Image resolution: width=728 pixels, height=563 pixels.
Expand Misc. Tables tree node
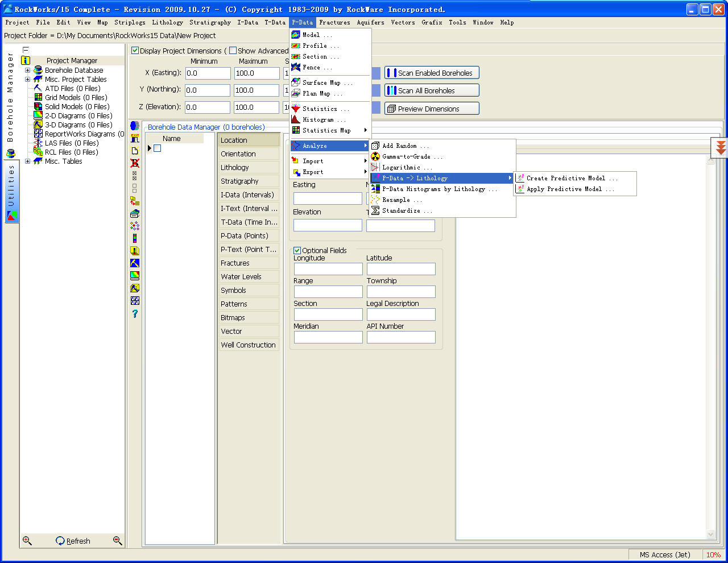pos(27,162)
